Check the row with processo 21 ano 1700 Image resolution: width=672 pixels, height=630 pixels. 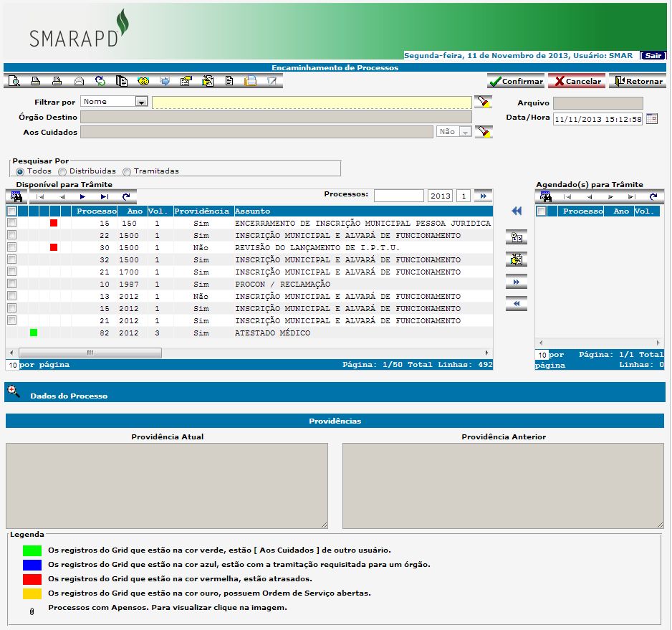[11, 272]
